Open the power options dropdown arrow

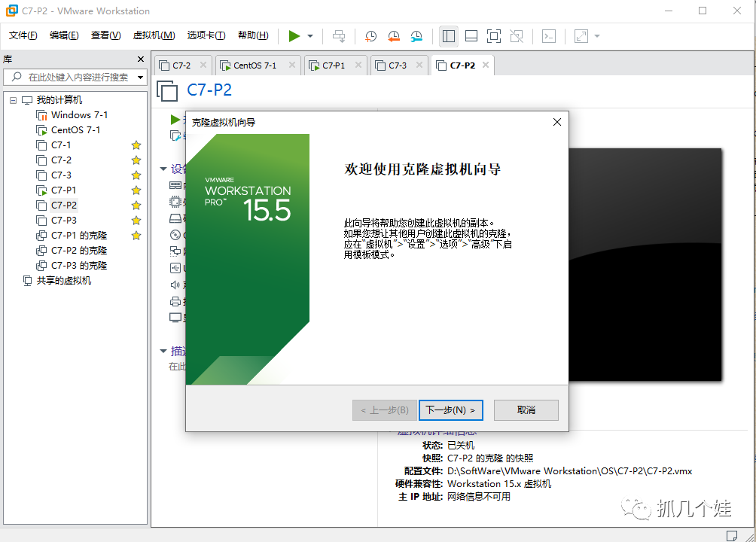click(310, 36)
